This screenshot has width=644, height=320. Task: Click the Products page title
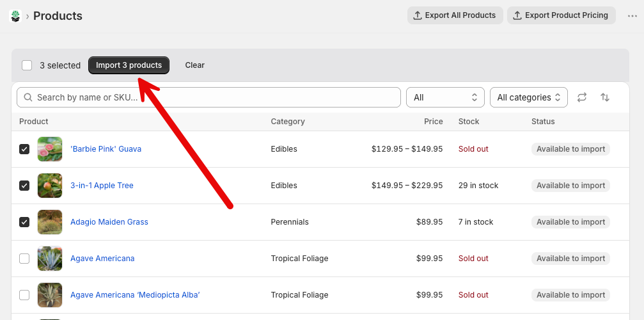click(x=58, y=16)
